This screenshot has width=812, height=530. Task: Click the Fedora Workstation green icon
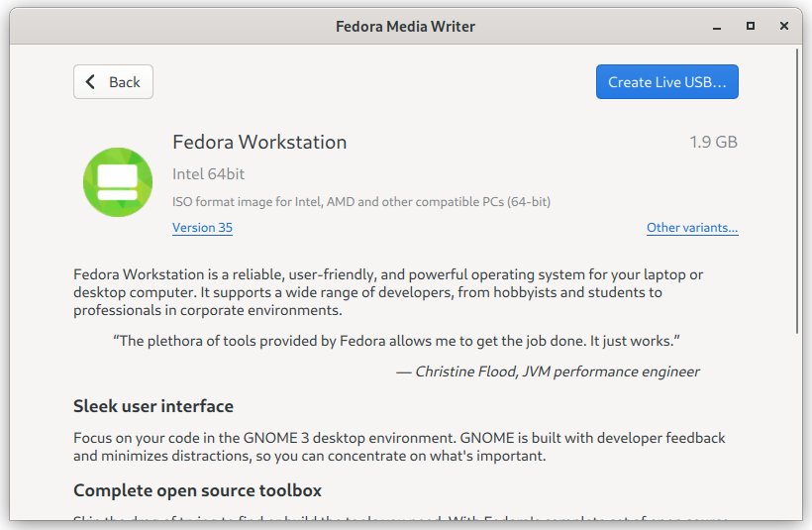118,182
